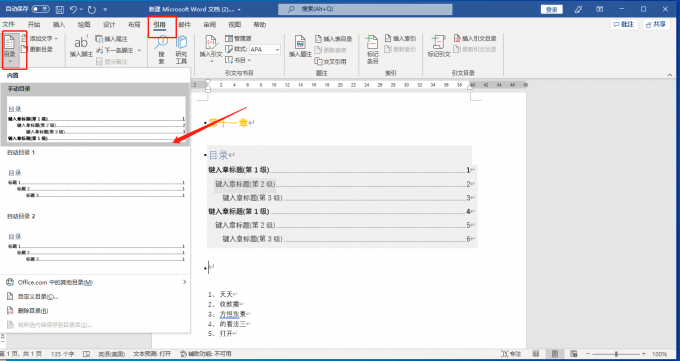Image resolution: width=680 pixels, height=361 pixels.
Task: Open 研究工具 researcher
Action: [x=181, y=50]
